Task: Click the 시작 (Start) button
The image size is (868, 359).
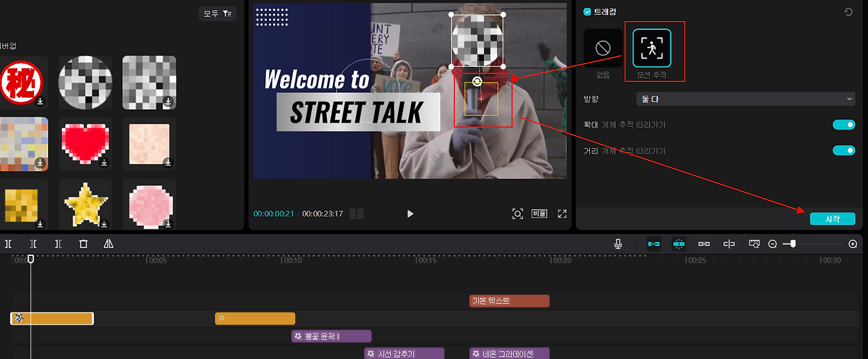Action: (x=832, y=219)
